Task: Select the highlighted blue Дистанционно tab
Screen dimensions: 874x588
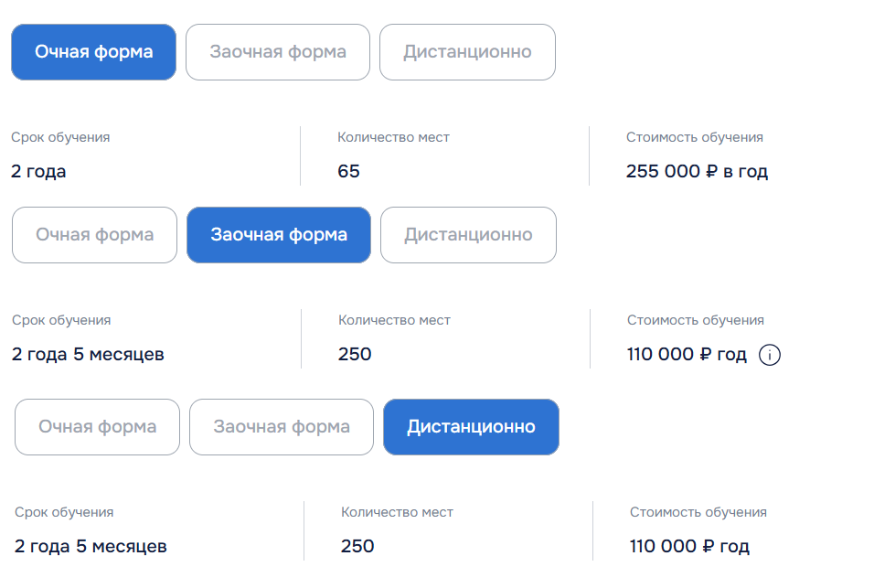Action: (x=471, y=427)
